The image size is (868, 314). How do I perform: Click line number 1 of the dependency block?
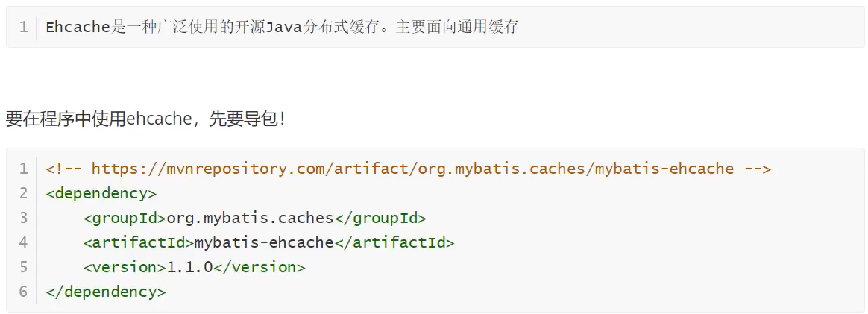[23, 169]
